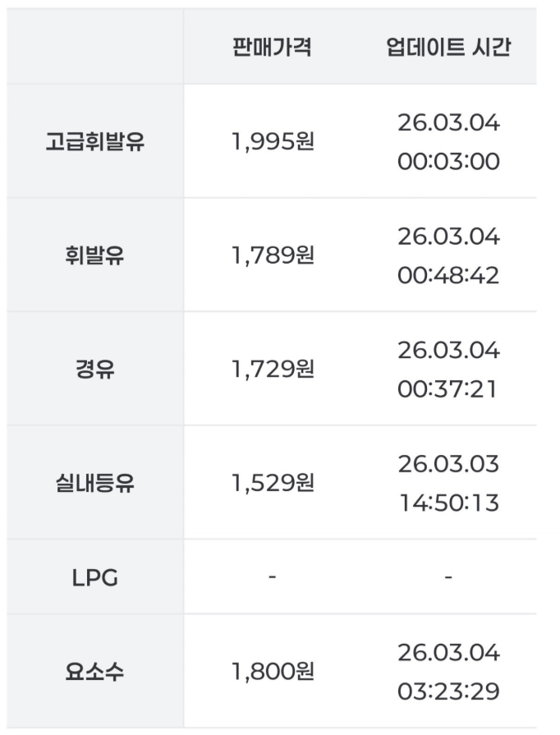
Task: Click the 업데이트 시간 column header
Action: 448,48
